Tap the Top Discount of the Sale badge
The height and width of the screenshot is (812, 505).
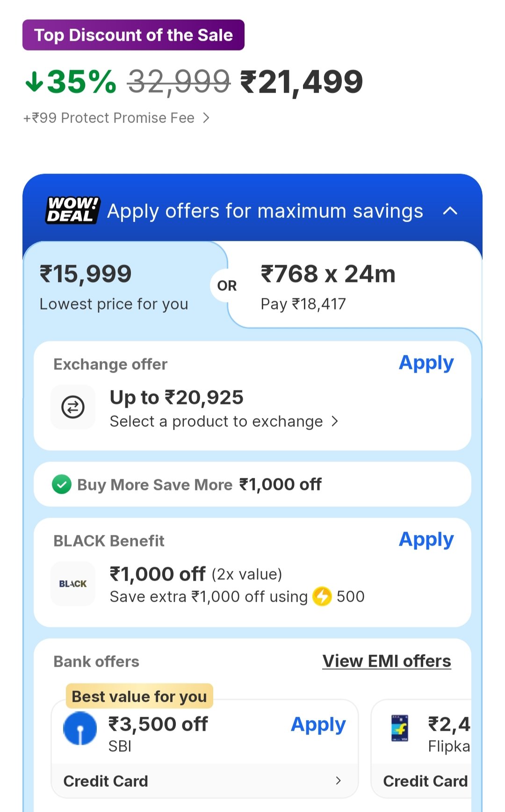point(133,35)
